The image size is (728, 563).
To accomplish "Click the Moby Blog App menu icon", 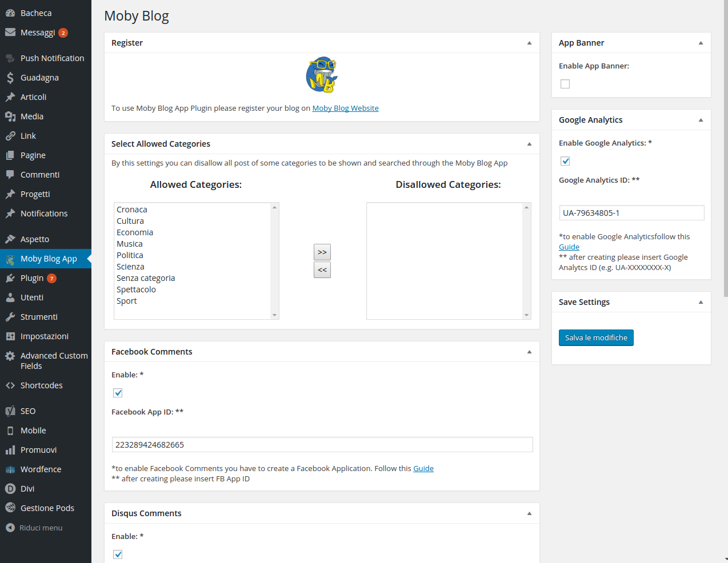I will [10, 259].
